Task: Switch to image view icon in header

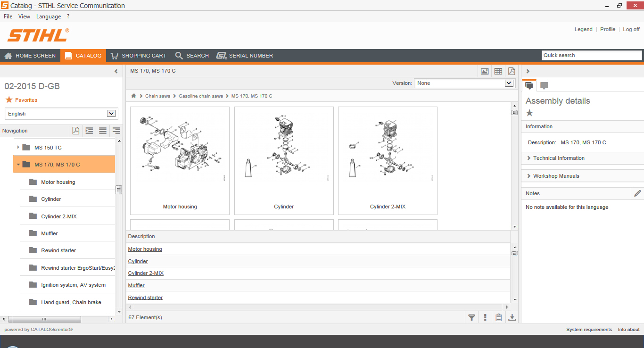Action: [x=485, y=71]
